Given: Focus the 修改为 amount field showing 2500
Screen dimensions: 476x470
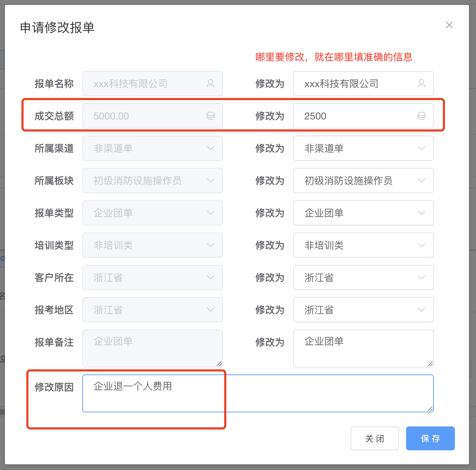Looking at the screenshot, I should tap(355, 116).
